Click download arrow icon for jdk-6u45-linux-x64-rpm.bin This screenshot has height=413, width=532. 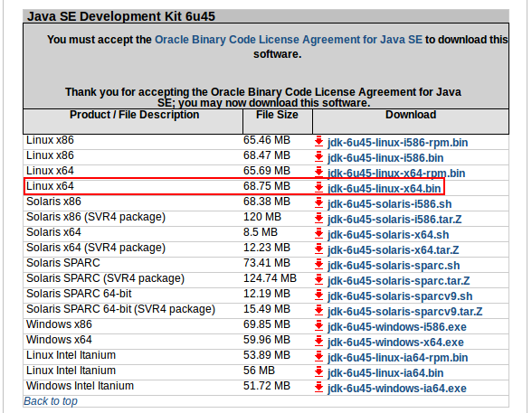pyautogui.click(x=318, y=172)
